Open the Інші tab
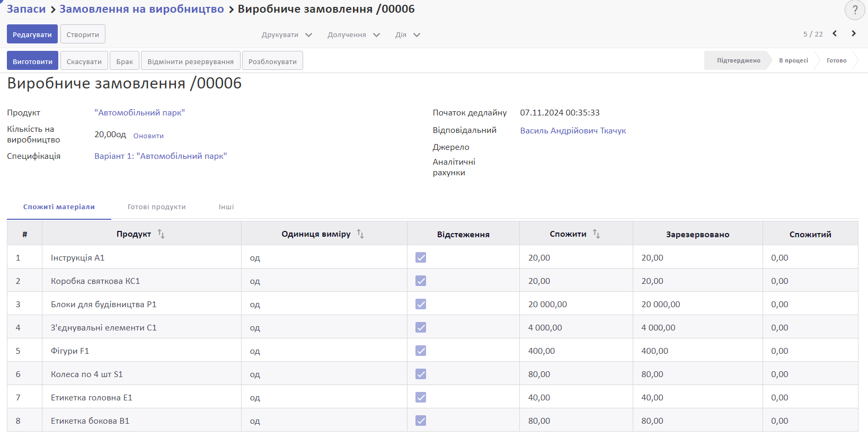Screen dimensions: 868x447 pos(226,207)
